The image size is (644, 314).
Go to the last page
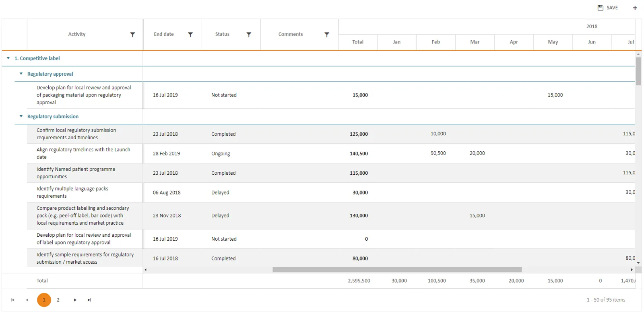click(89, 300)
